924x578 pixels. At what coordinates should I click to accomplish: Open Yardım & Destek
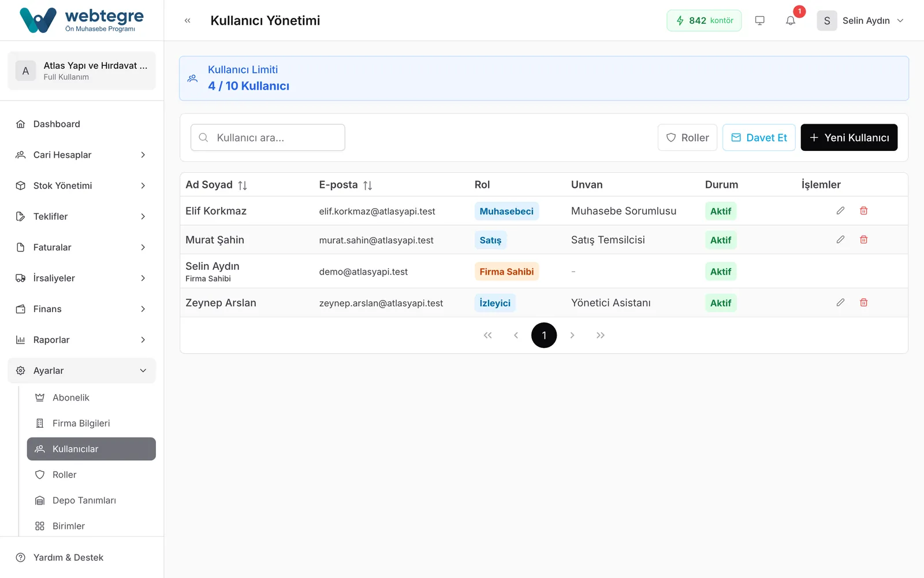82,558
